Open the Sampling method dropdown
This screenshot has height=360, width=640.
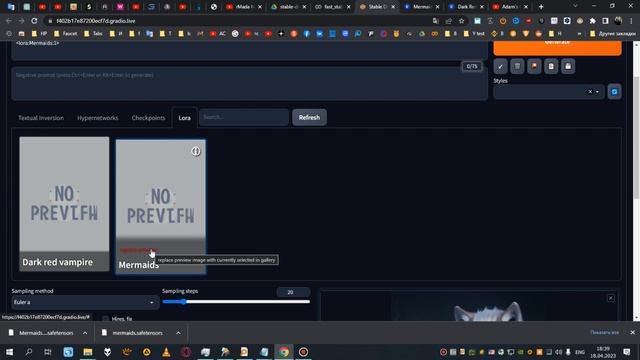(x=84, y=302)
